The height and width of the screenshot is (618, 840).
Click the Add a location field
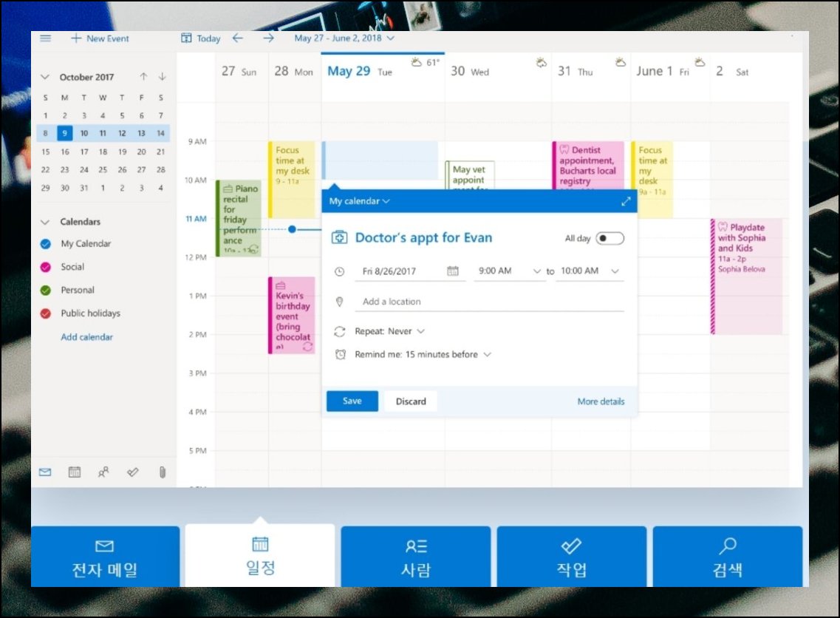(489, 302)
